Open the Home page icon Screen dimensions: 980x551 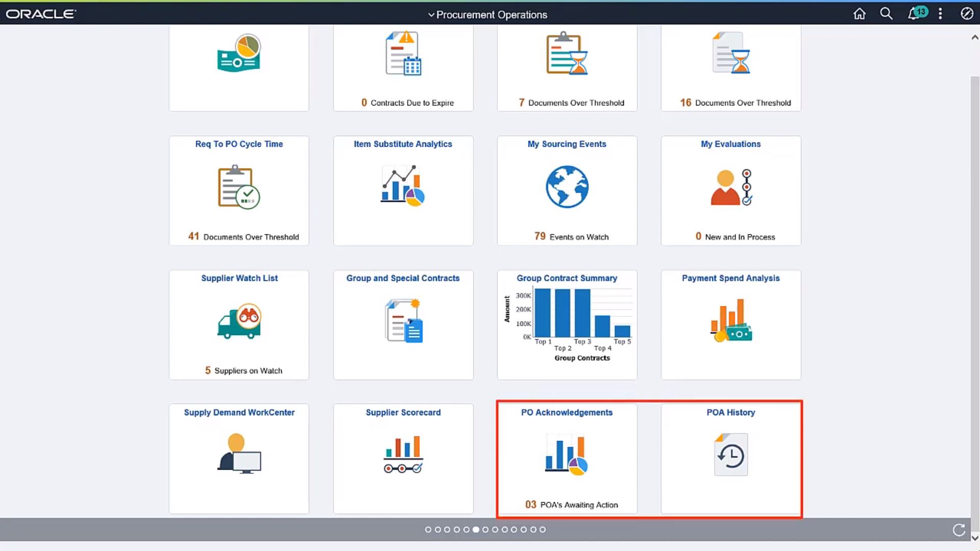(x=859, y=14)
